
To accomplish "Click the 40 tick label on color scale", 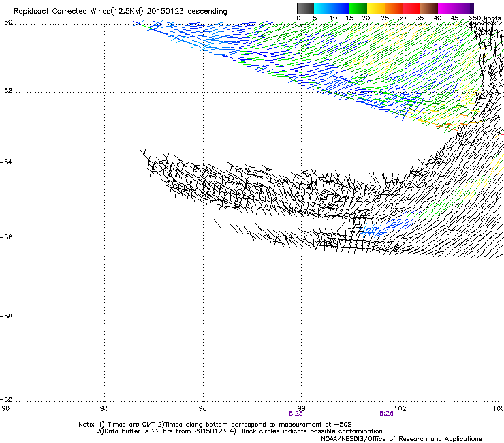I will tap(437, 18).
